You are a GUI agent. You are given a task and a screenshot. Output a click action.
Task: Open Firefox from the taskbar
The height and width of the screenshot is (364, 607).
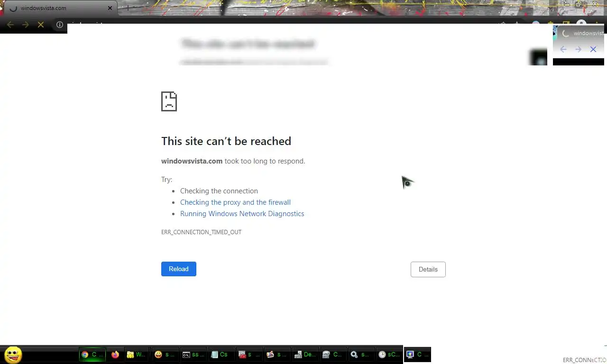pos(115,355)
